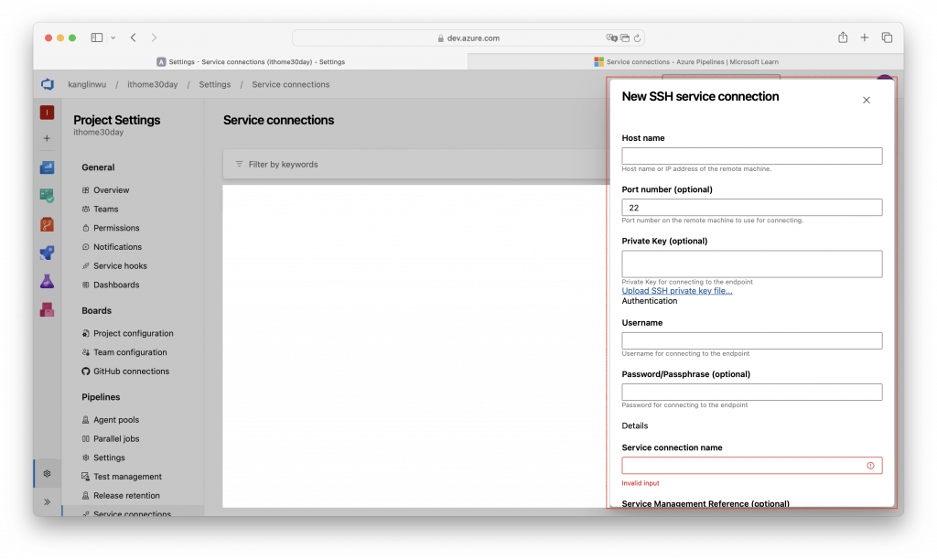Reload the page with refresh icon
Screen dimensions: 937x560
(x=638, y=38)
